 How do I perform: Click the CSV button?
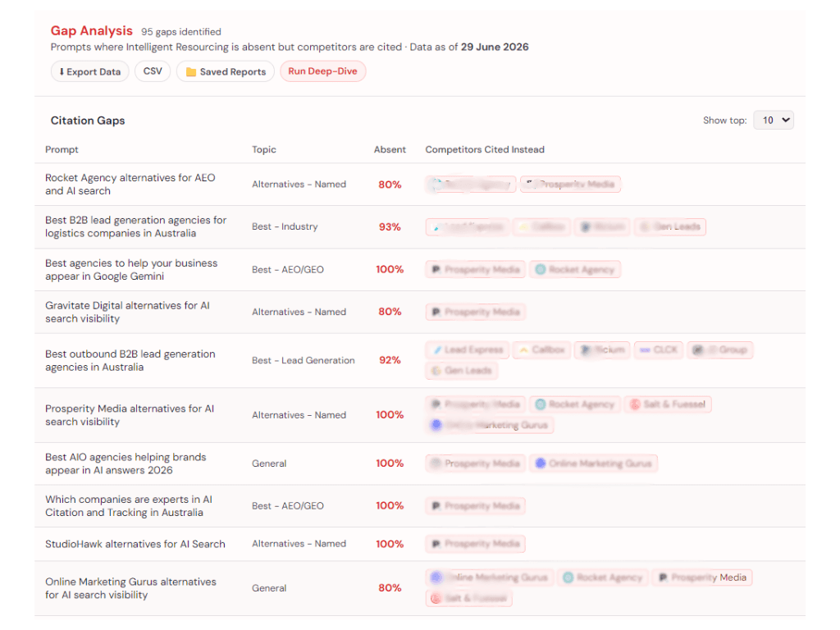click(153, 71)
